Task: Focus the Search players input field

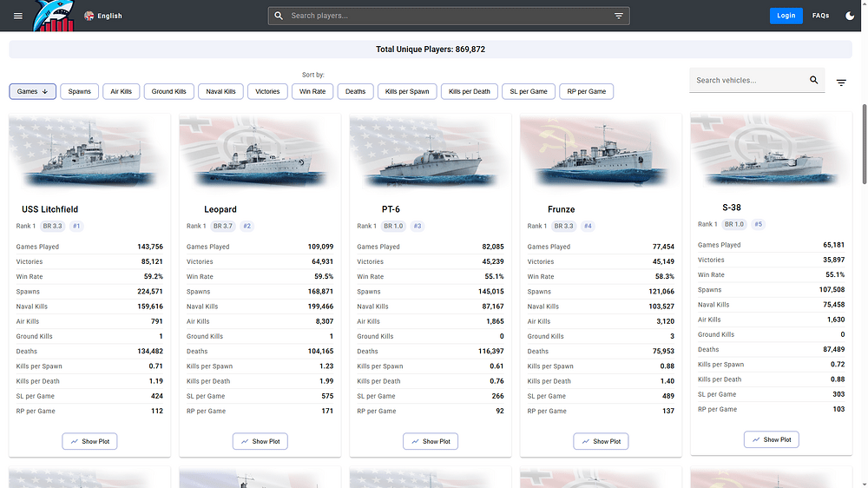Action: 449,16
